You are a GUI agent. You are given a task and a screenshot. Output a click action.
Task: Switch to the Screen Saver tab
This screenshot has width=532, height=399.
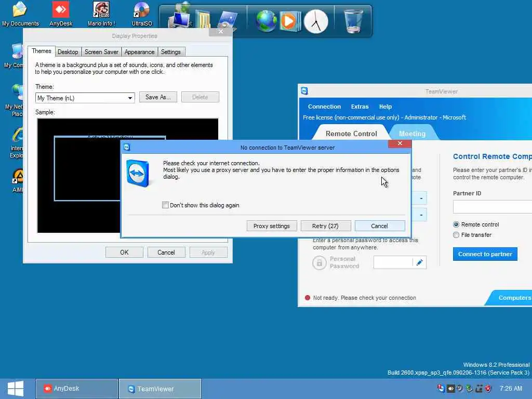101,52
